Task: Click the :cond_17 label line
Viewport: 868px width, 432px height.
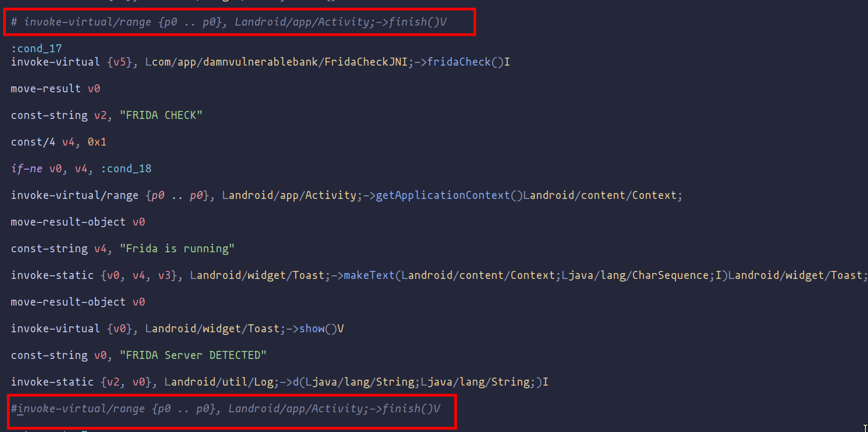Action: pyautogui.click(x=36, y=49)
